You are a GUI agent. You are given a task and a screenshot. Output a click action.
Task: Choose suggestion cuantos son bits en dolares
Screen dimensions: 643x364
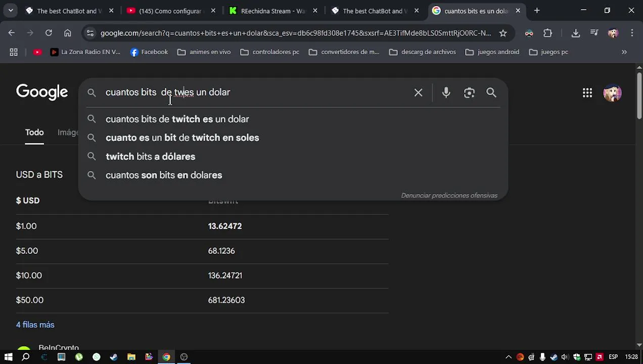click(293, 175)
